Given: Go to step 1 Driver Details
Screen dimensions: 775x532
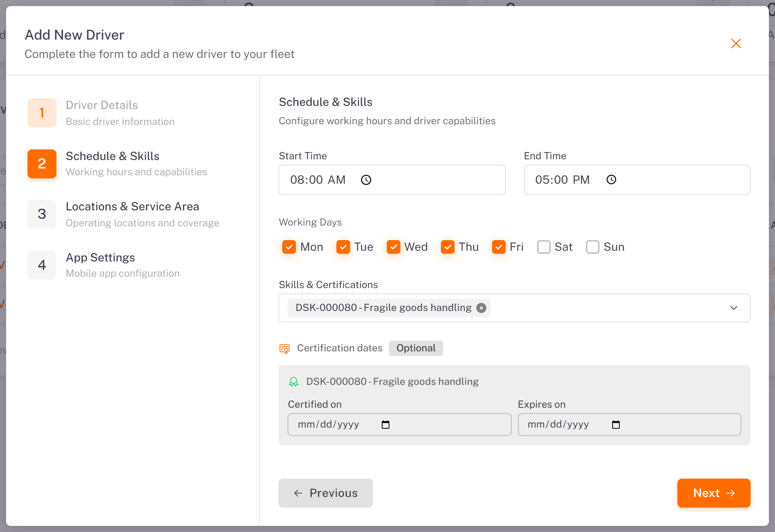Looking at the screenshot, I should [101, 113].
